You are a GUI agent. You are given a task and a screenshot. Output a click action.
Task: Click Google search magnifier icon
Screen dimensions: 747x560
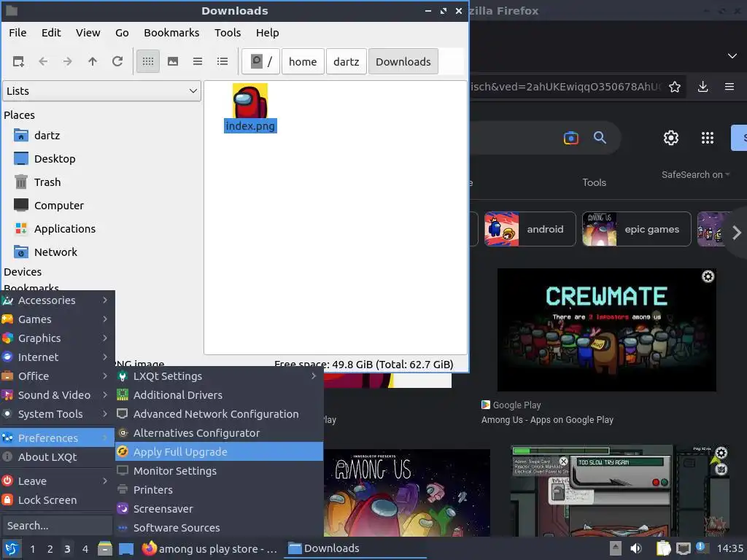point(600,138)
